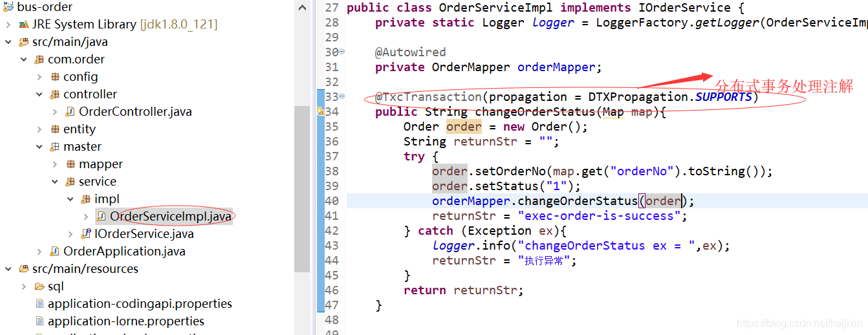The width and height of the screenshot is (868, 335).
Task: Select application-lorne.properties file
Action: pos(126,321)
